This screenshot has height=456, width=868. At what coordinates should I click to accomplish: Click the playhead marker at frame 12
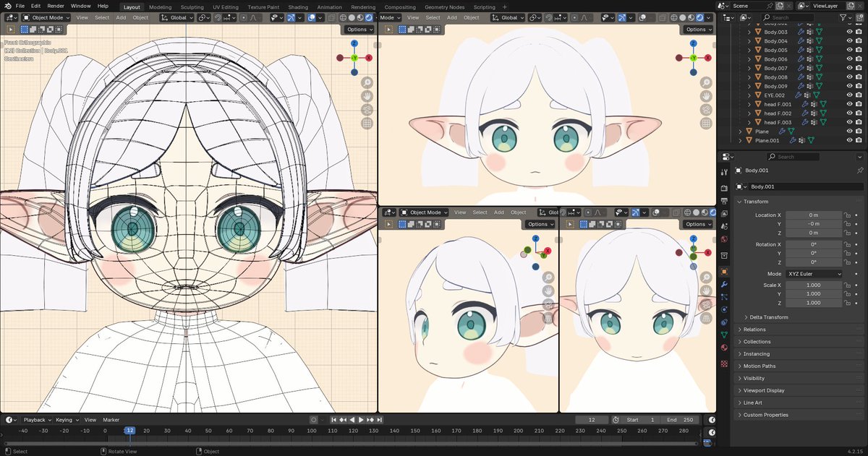coord(129,431)
